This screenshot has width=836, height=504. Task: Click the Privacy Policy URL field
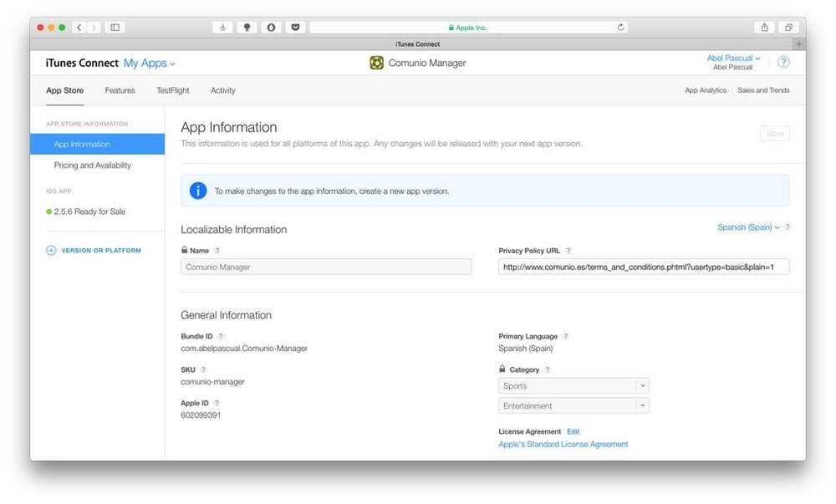point(644,267)
